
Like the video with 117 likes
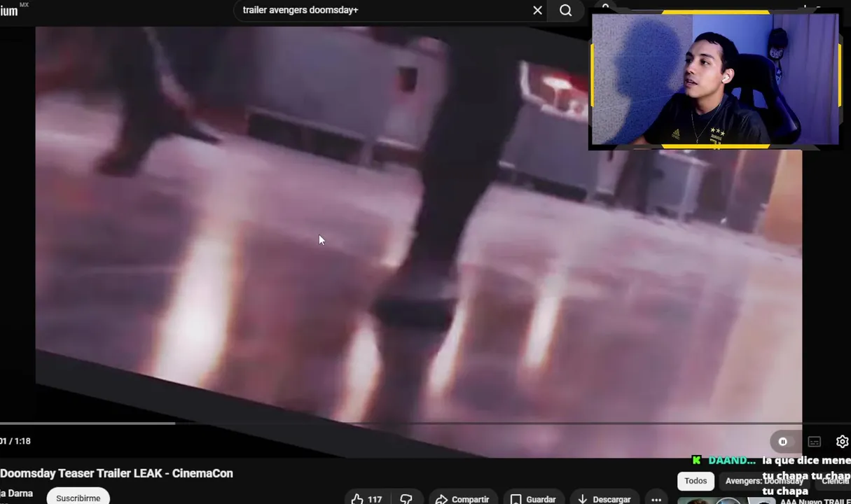pos(367,499)
